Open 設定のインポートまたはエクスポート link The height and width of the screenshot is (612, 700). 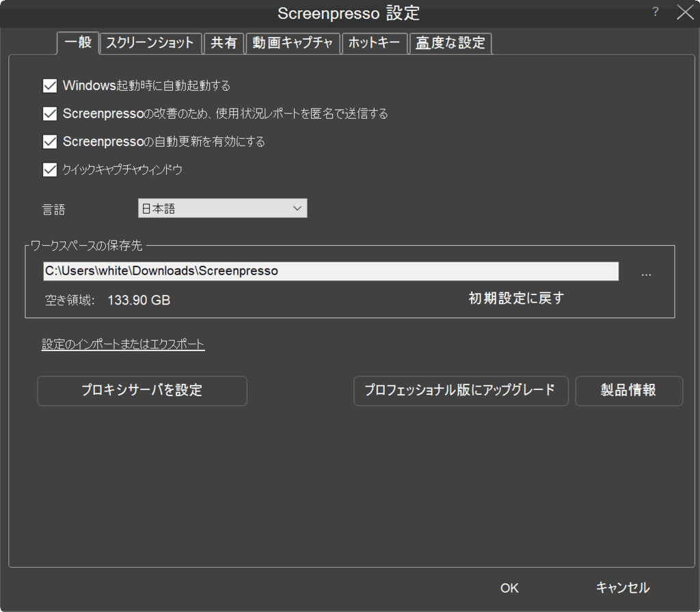pos(123,344)
